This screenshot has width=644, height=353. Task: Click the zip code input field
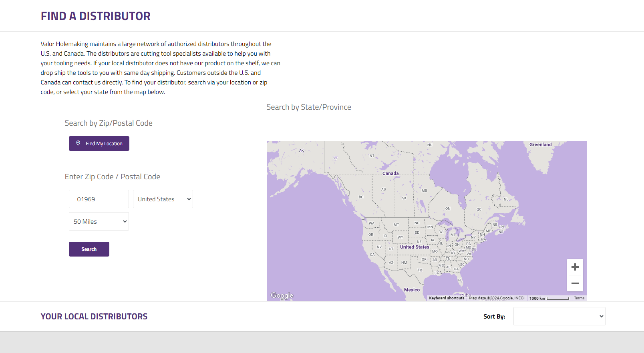point(99,199)
